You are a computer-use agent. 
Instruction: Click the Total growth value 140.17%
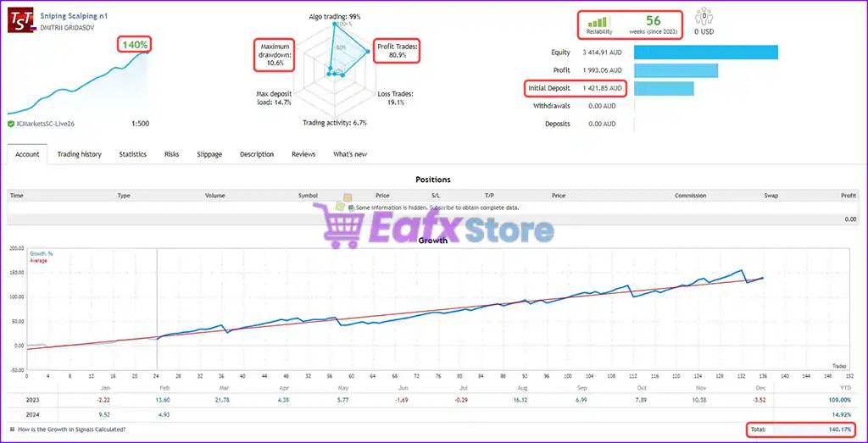840,429
